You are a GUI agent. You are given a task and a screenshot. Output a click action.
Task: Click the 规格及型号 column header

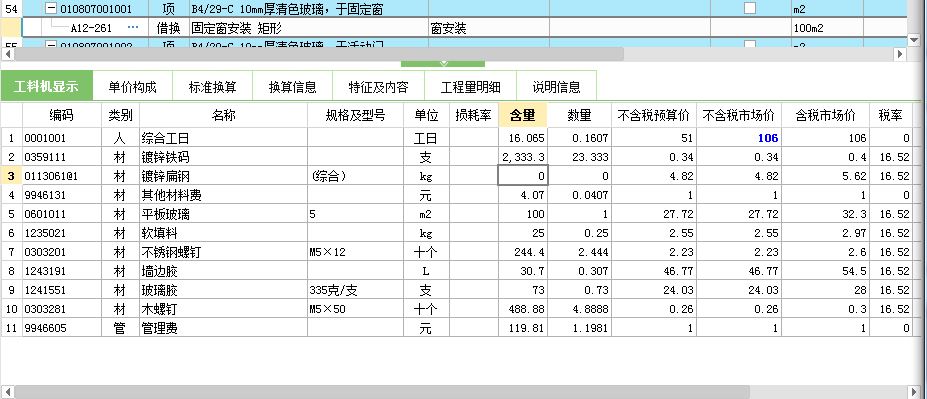[x=355, y=116]
